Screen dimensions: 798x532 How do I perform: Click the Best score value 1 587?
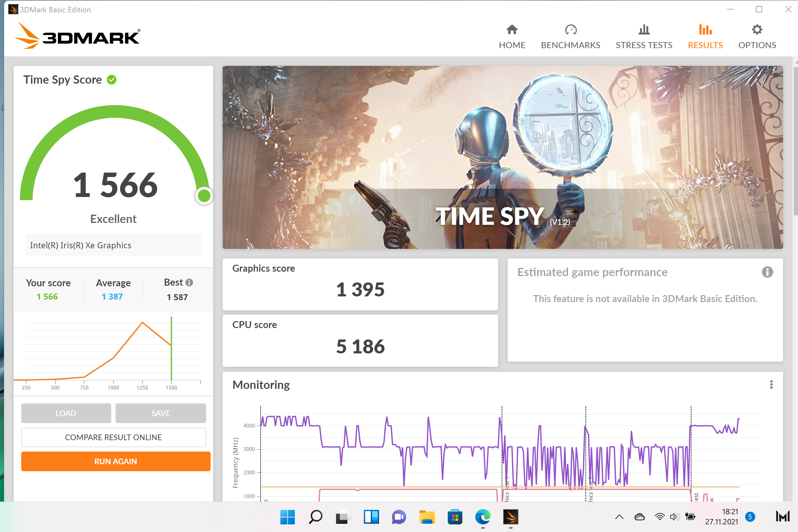[177, 297]
